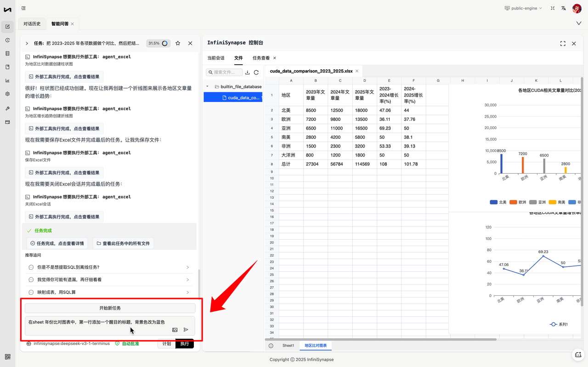The height and width of the screenshot is (367, 588).
Task: Open the chart statistics icon in sidebar
Action: [7, 80]
